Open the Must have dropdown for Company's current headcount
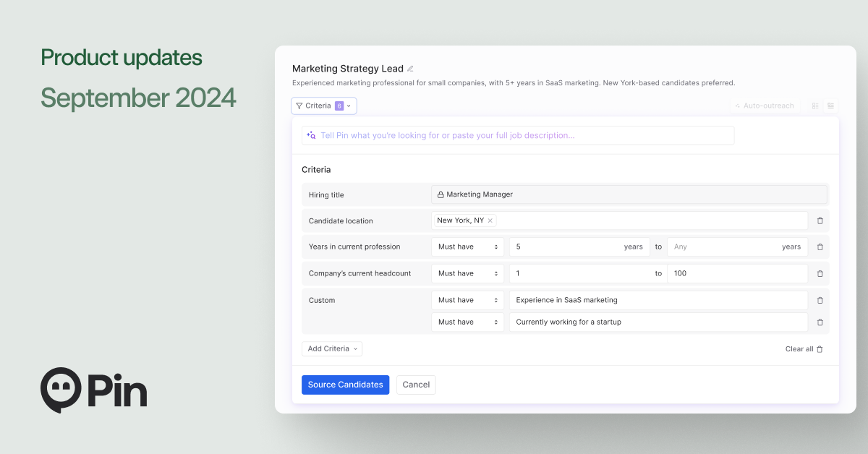 (x=467, y=273)
